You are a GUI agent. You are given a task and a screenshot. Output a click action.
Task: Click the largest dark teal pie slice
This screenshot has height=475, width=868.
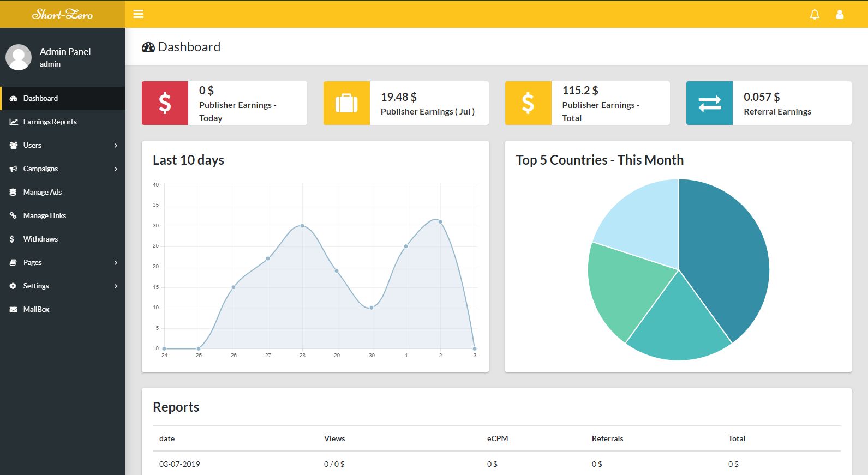726,256
